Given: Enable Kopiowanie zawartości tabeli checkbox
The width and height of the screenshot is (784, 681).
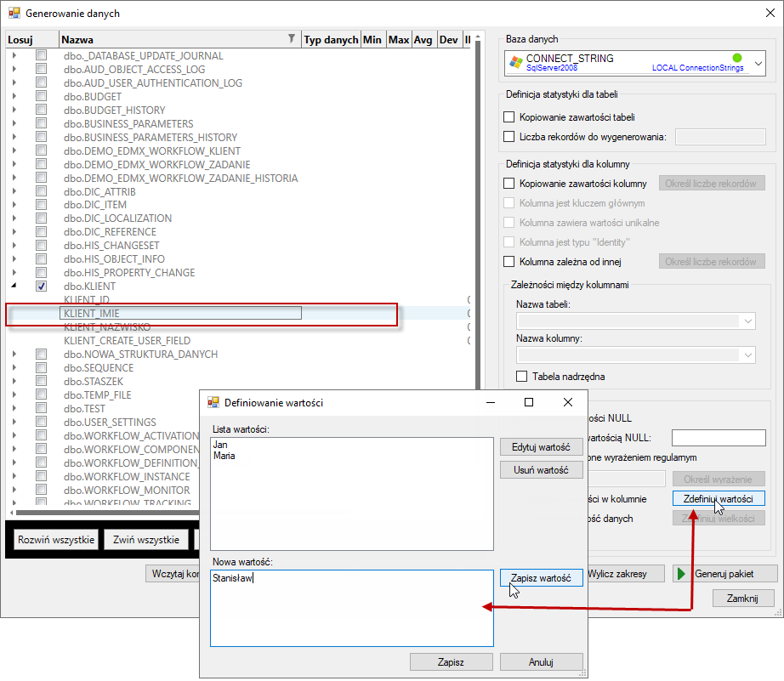Looking at the screenshot, I should pos(509,117).
